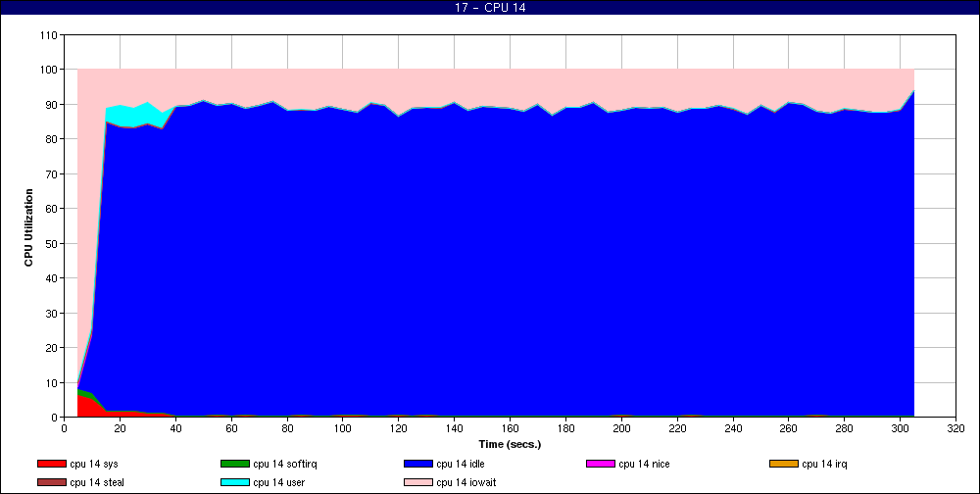Click the red cpu 14 sys legend swatch

(51, 464)
